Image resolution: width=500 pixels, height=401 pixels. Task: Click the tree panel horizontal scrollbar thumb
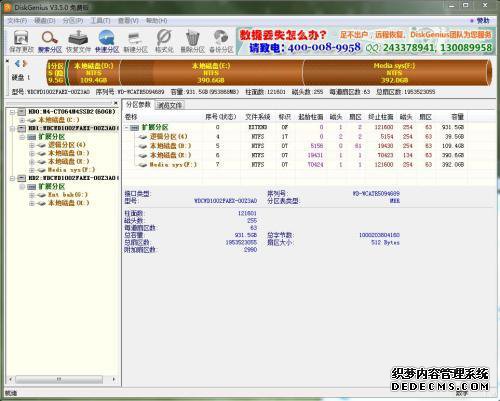click(59, 379)
